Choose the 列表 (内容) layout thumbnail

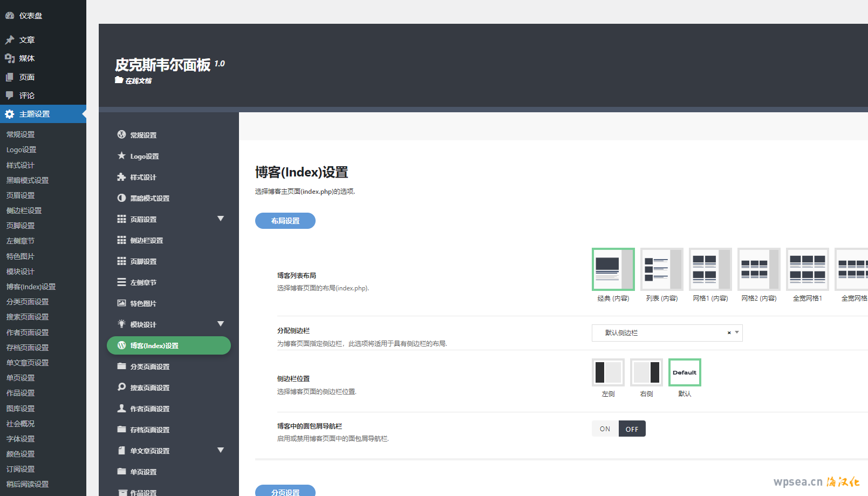661,269
